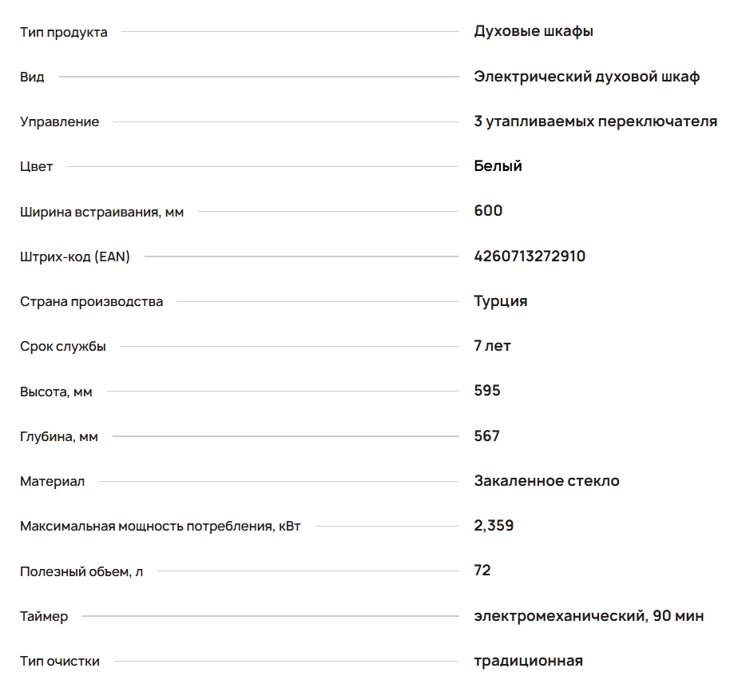738x700 pixels.
Task: Select "3 утапливаемых переключателя" text
Action: [595, 121]
